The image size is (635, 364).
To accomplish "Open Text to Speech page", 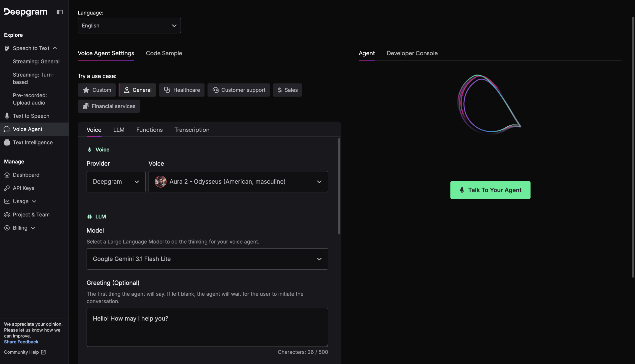I will [31, 116].
